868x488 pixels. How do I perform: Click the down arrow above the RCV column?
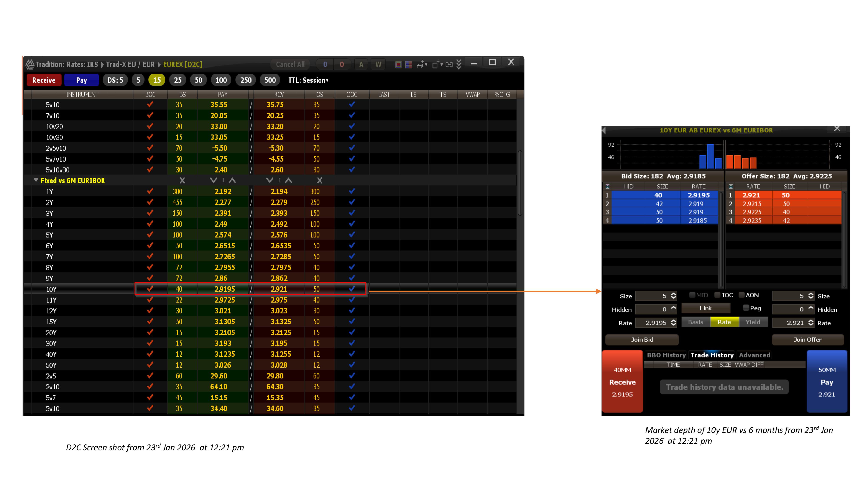tap(270, 180)
